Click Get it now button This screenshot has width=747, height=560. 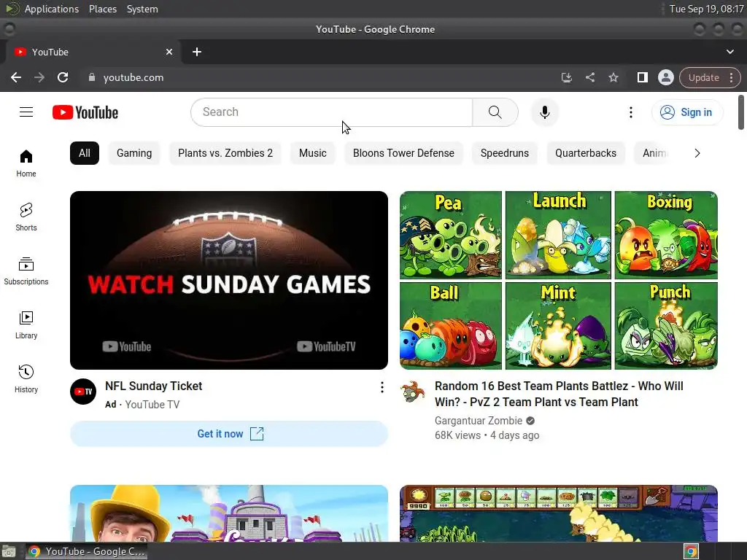228,434
